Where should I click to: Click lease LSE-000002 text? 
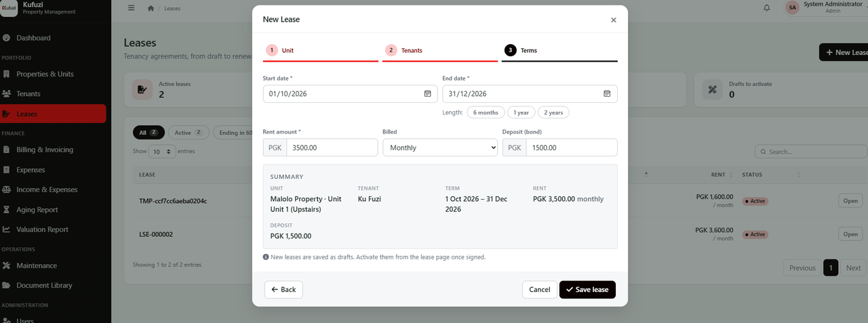pos(156,234)
